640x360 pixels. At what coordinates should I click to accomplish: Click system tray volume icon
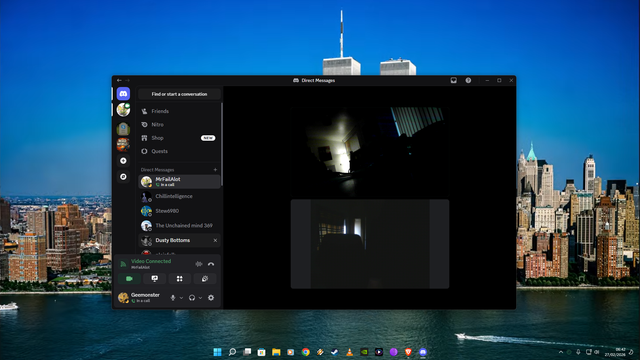pyautogui.click(x=597, y=352)
